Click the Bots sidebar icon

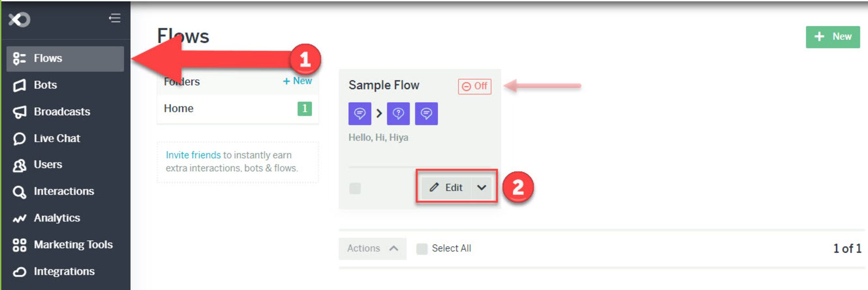(19, 85)
